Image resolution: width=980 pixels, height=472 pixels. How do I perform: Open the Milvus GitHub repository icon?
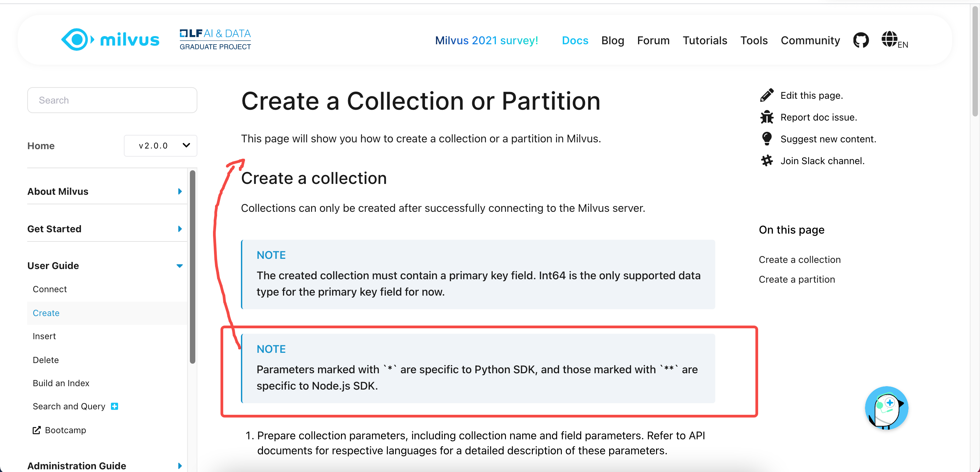click(861, 40)
